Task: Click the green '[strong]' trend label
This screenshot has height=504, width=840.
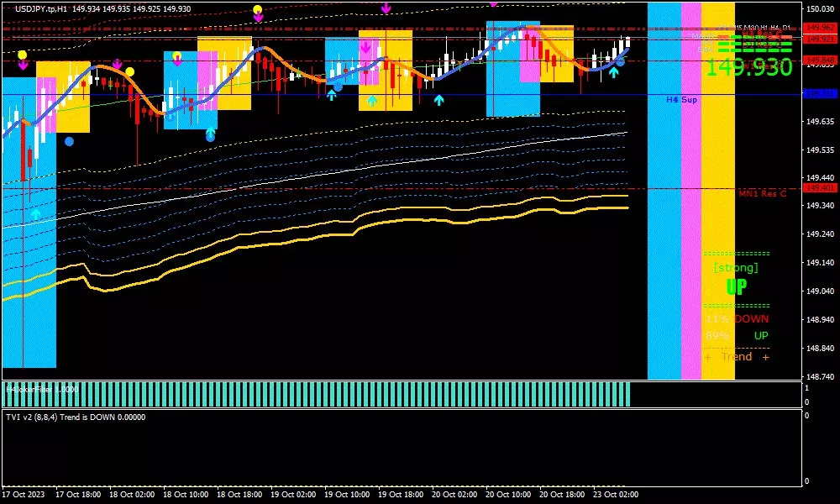Action: click(x=736, y=267)
